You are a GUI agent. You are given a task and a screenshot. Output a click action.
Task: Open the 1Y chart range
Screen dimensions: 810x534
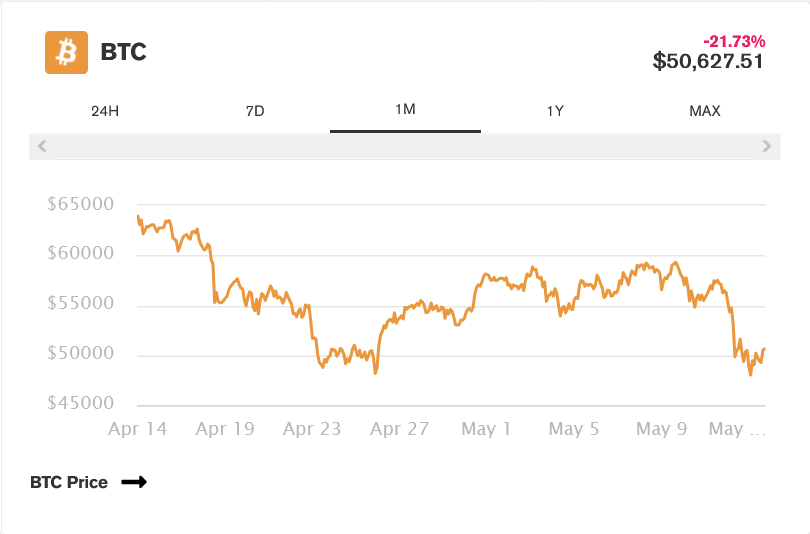(x=555, y=111)
